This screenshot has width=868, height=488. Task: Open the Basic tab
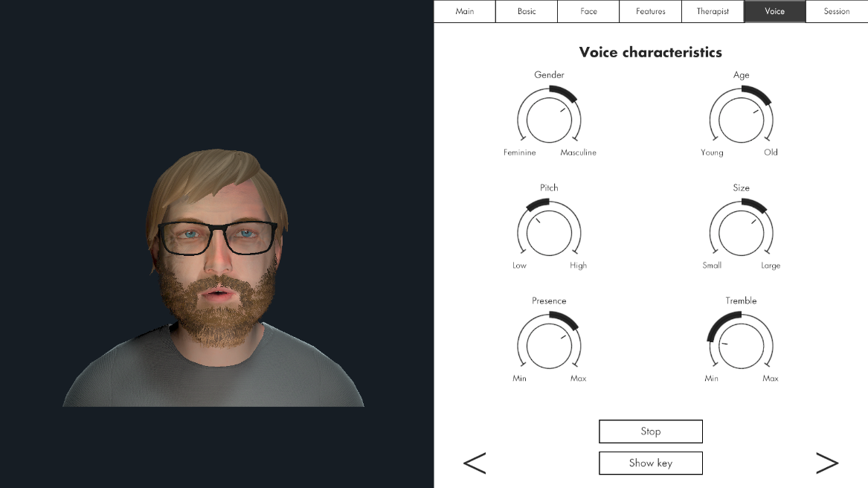pos(527,11)
